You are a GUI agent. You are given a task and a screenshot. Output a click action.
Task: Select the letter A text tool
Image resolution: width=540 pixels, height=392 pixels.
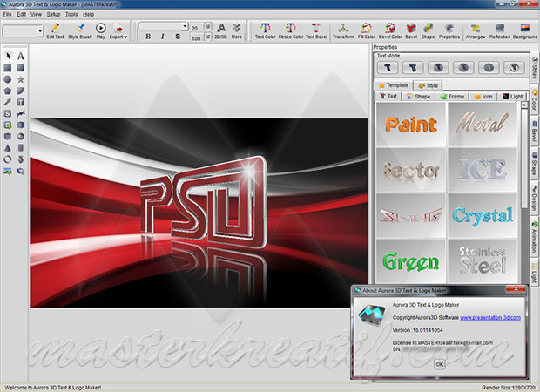tap(21, 56)
